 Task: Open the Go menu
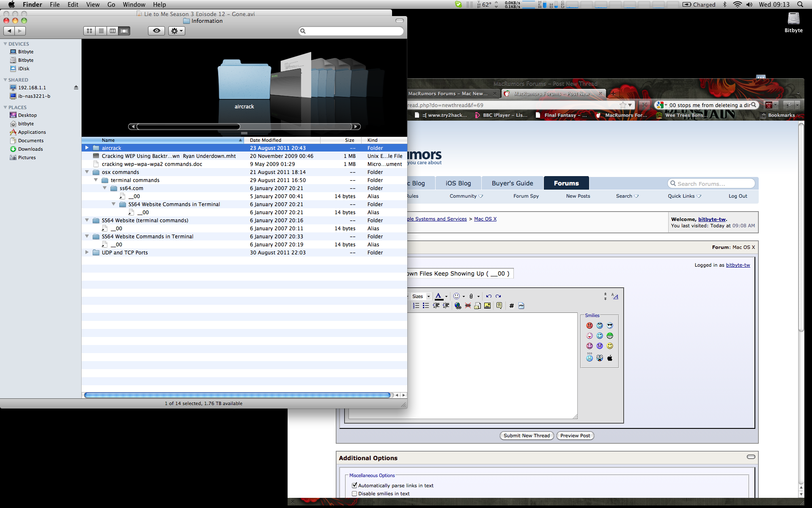point(111,5)
